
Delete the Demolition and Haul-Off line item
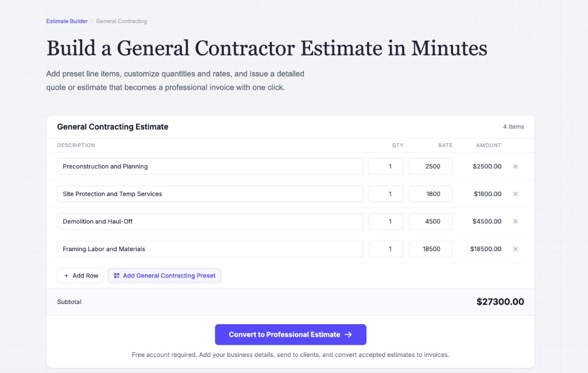[515, 221]
